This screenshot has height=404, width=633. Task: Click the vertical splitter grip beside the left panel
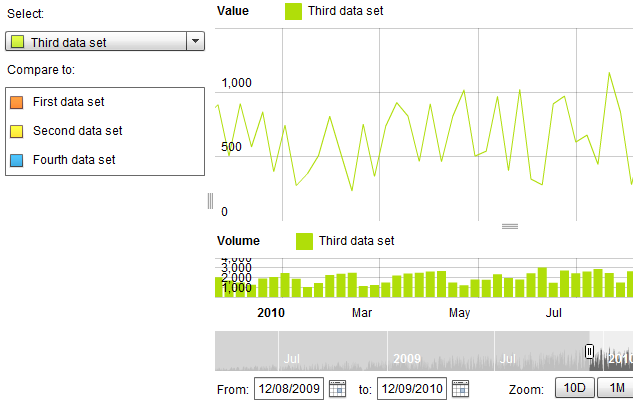pos(210,201)
